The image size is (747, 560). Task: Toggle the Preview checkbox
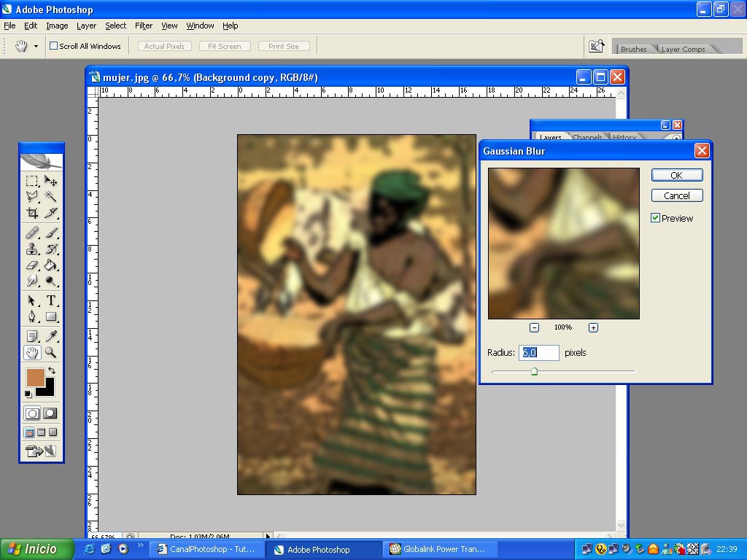coord(656,218)
